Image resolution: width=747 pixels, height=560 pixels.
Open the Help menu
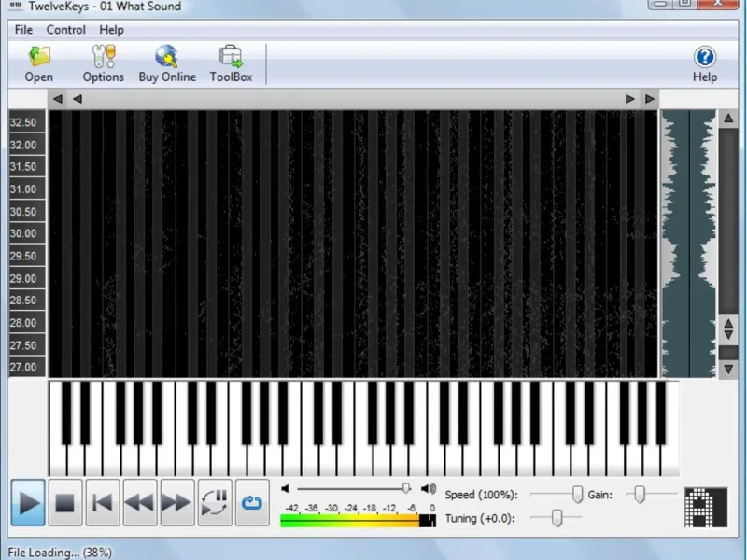(111, 30)
